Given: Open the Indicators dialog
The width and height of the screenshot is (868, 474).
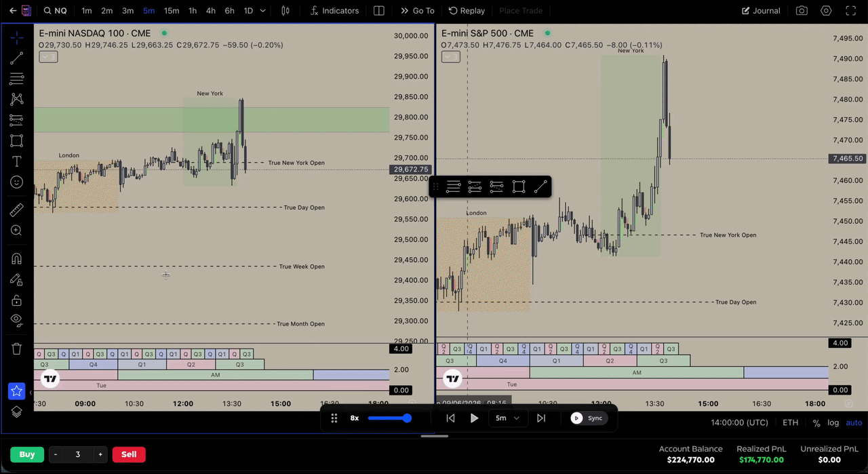Looking at the screenshot, I should [x=334, y=11].
